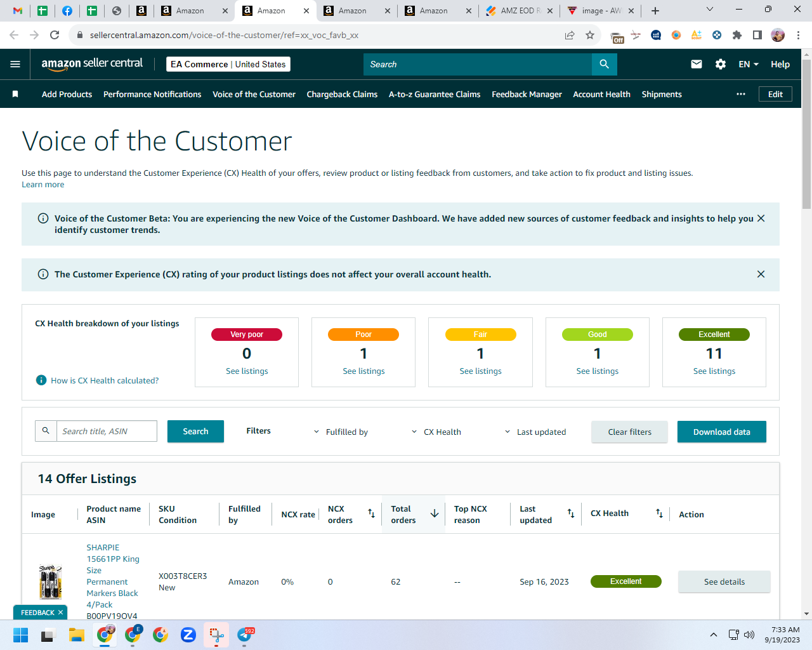Expand the Fulfilled by filter

[341, 432]
